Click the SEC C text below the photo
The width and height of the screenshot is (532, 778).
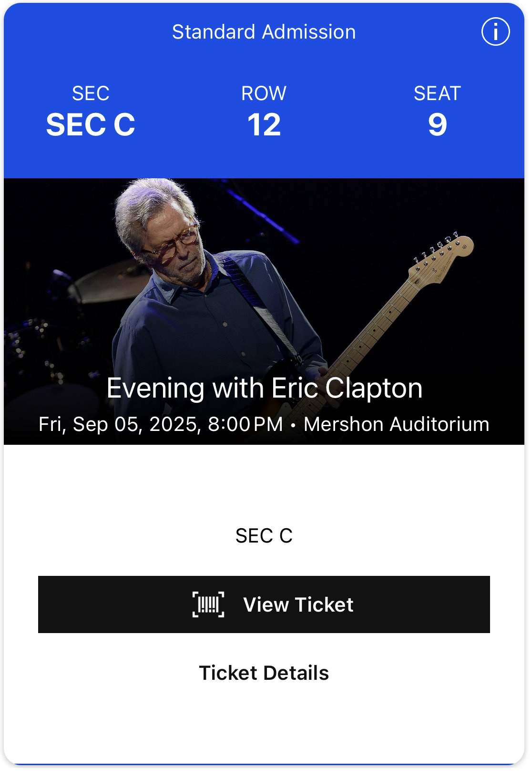coord(264,536)
